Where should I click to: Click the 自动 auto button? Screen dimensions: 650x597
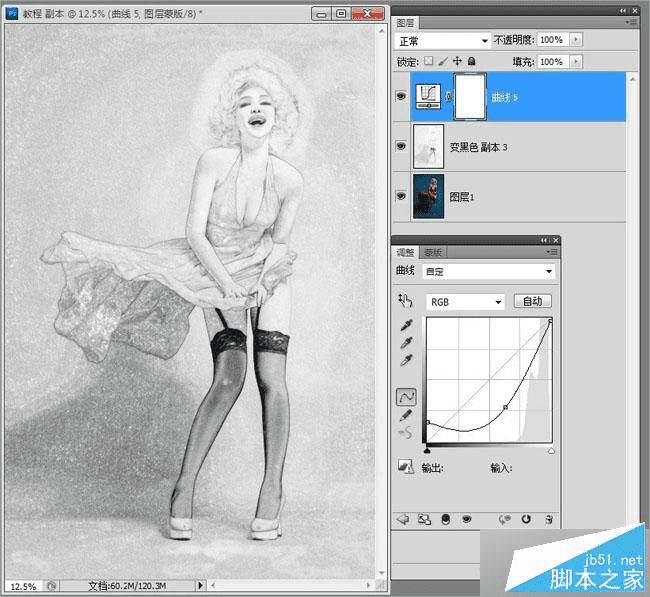click(x=532, y=301)
